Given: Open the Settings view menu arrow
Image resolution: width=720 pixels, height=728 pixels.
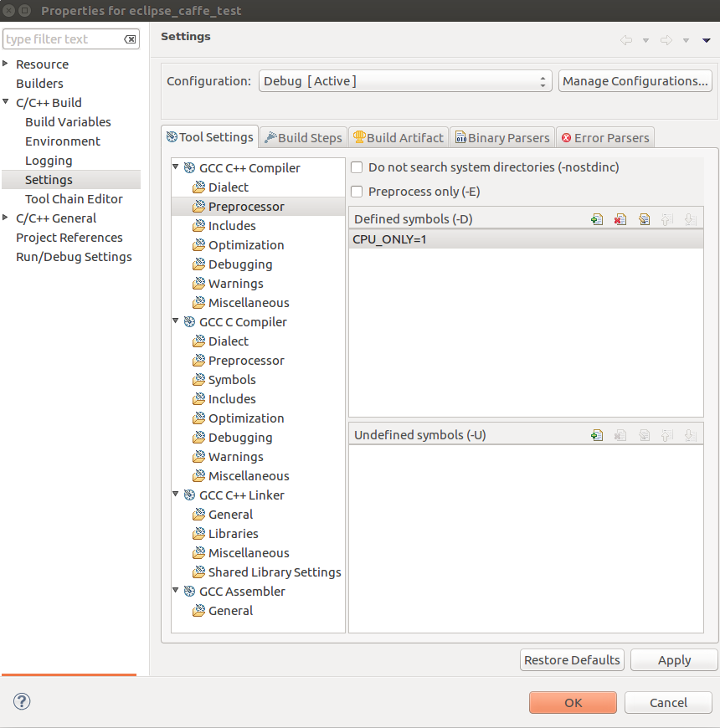Looking at the screenshot, I should (706, 40).
